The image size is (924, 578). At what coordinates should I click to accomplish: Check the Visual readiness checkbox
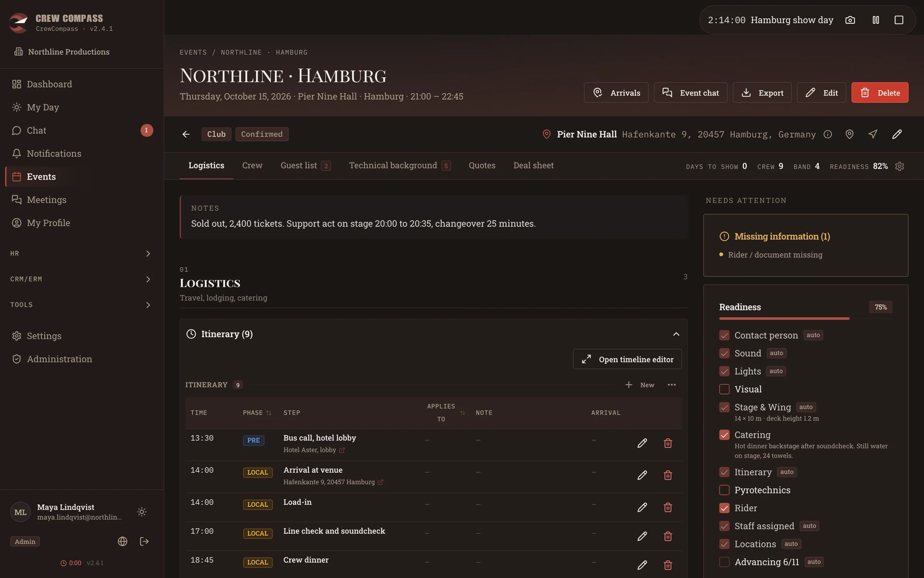[724, 389]
